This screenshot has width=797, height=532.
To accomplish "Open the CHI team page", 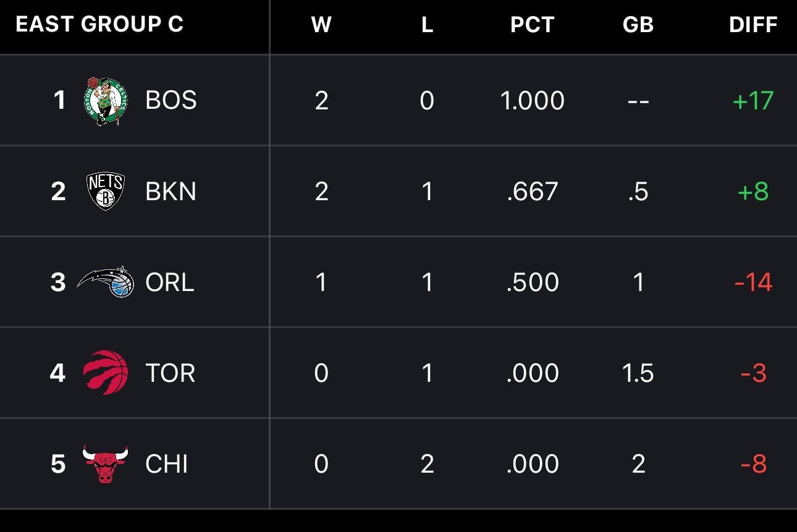I will pyautogui.click(x=167, y=464).
